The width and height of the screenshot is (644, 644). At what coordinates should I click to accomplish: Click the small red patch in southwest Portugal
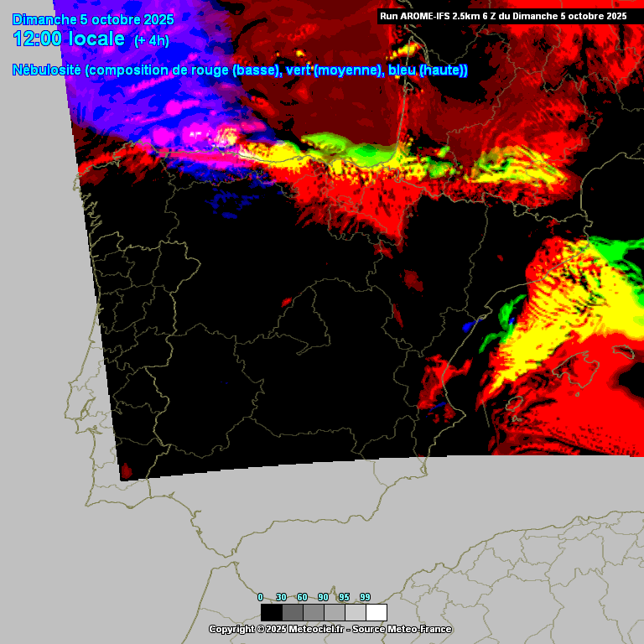coord(127,470)
